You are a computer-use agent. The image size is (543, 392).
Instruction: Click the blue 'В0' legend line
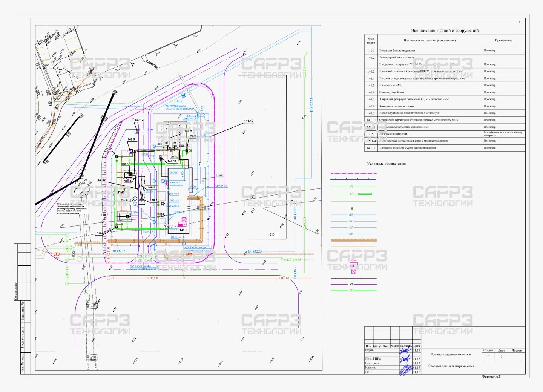click(353, 215)
